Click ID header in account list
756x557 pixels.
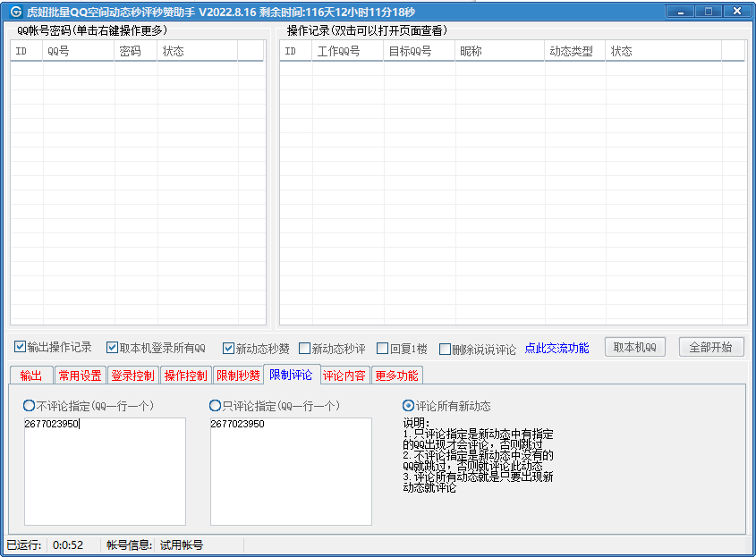27,51
